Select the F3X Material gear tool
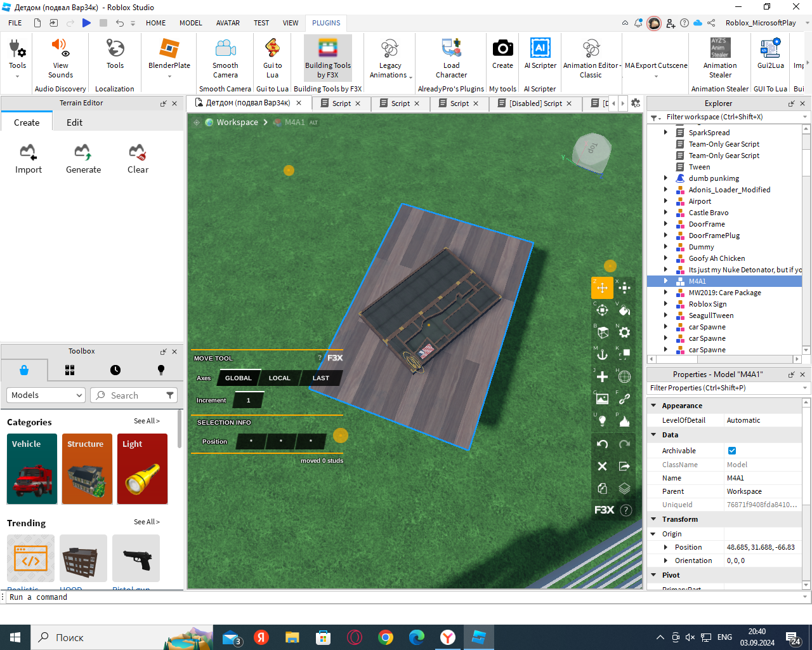 tap(624, 332)
